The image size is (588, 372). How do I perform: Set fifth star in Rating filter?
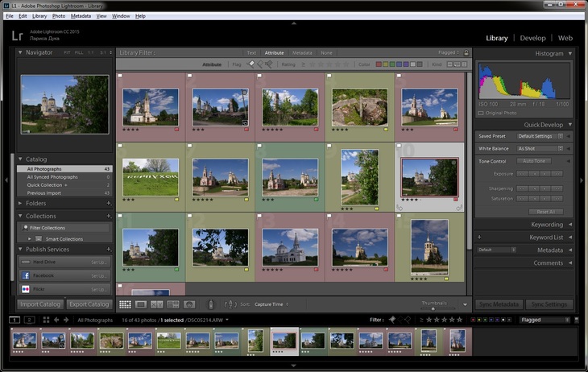pyautogui.click(x=346, y=64)
